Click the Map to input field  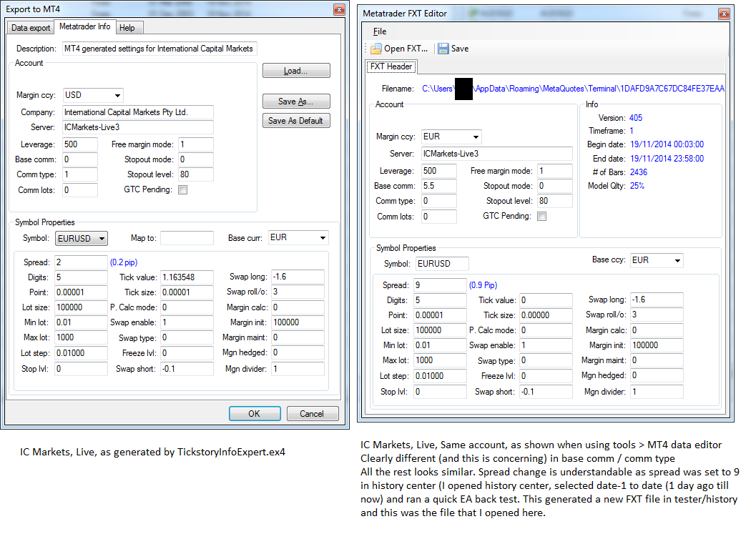pos(187,238)
